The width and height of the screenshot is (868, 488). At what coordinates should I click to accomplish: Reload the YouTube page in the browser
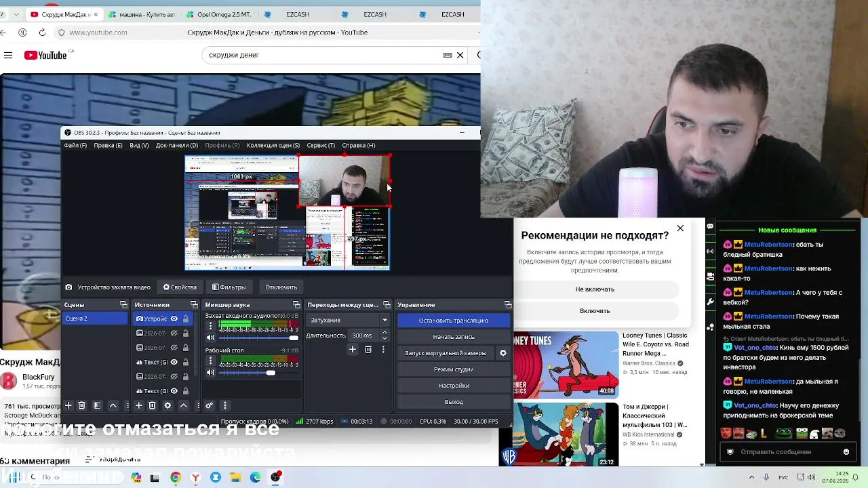(42, 33)
